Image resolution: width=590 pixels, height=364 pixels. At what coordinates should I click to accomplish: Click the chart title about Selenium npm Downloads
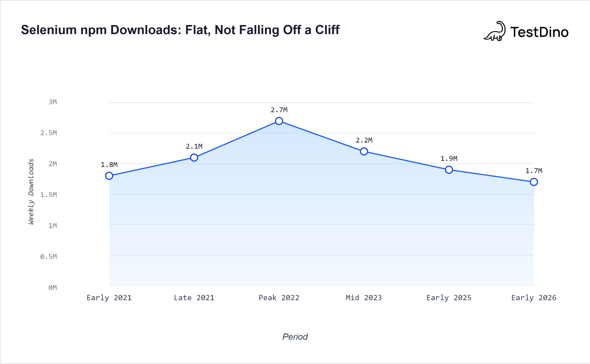180,30
